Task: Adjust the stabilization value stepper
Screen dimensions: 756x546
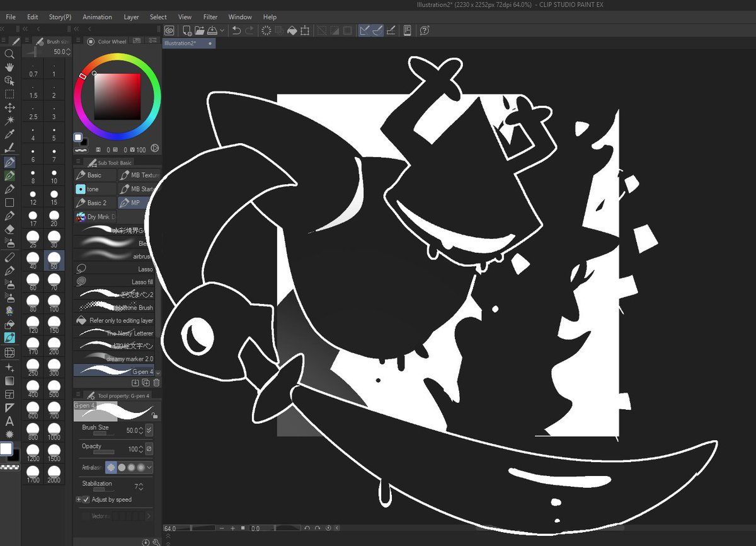Action: coord(140,487)
